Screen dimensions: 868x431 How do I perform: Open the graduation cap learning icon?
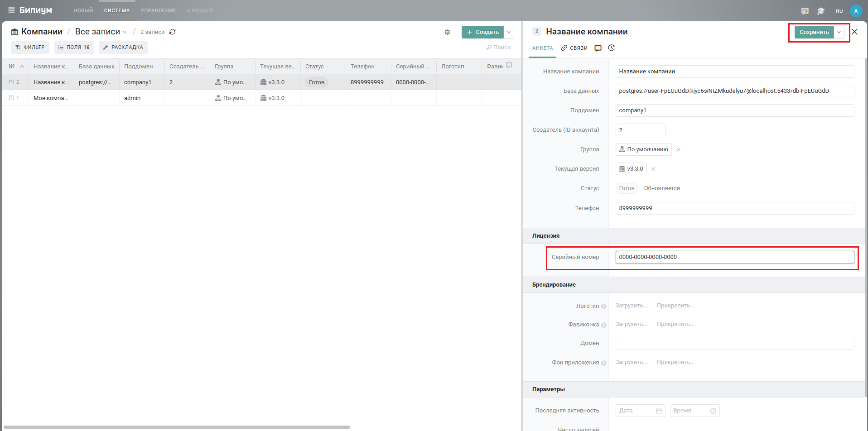(x=820, y=11)
